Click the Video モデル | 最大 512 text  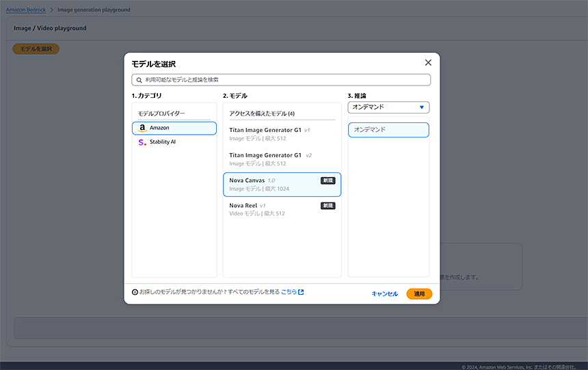(257, 213)
